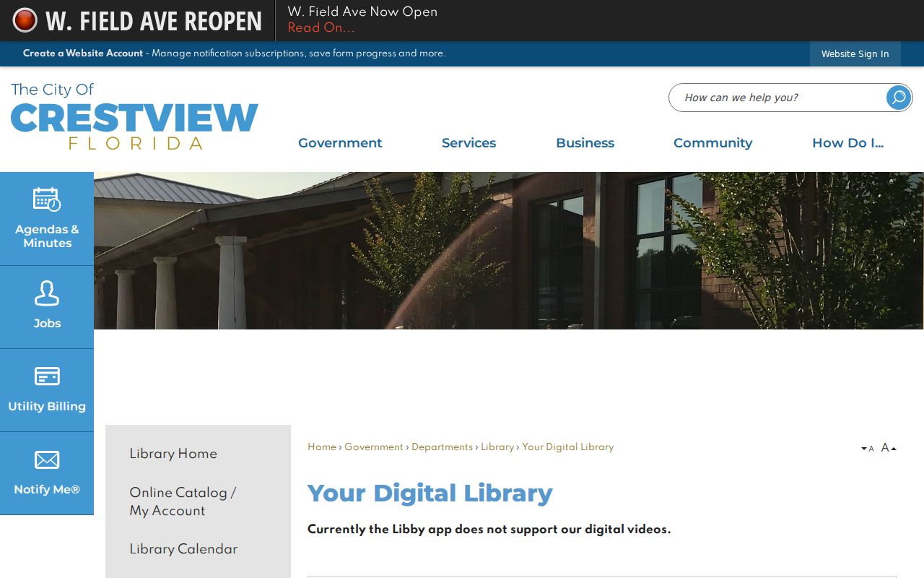The image size is (924, 578).
Task: Click the Notify Me envelope icon
Action: [x=47, y=460]
